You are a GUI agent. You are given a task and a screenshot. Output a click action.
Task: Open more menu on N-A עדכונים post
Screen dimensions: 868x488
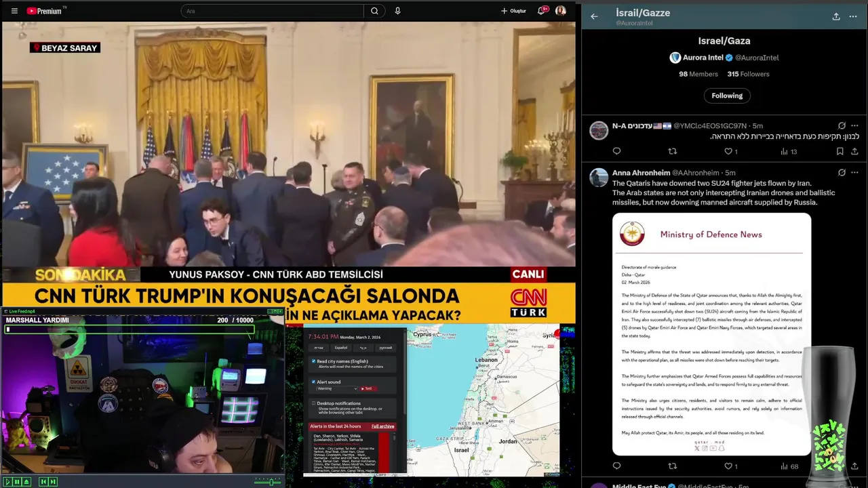[854, 125]
